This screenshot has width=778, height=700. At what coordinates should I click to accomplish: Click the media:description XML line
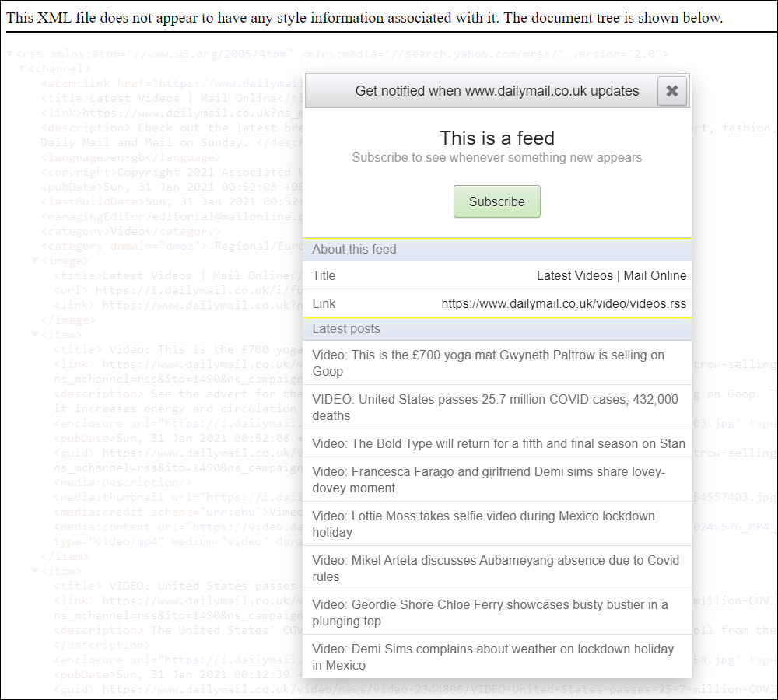123,482
